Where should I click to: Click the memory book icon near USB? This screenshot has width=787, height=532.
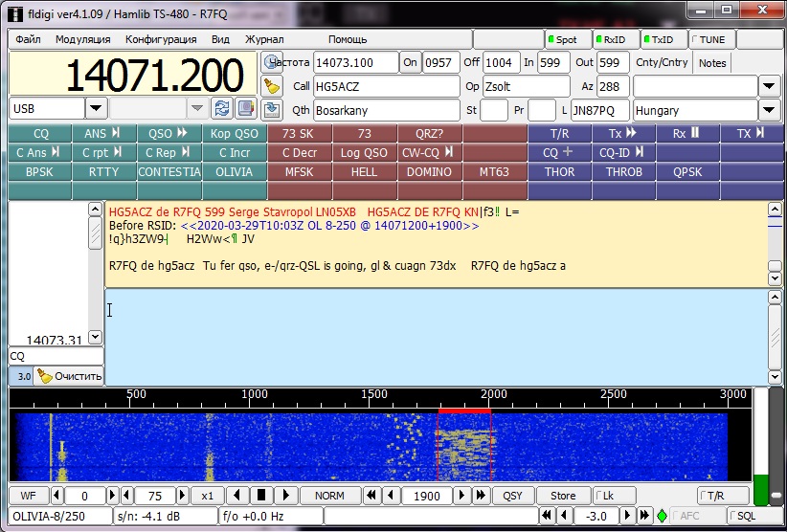point(246,108)
